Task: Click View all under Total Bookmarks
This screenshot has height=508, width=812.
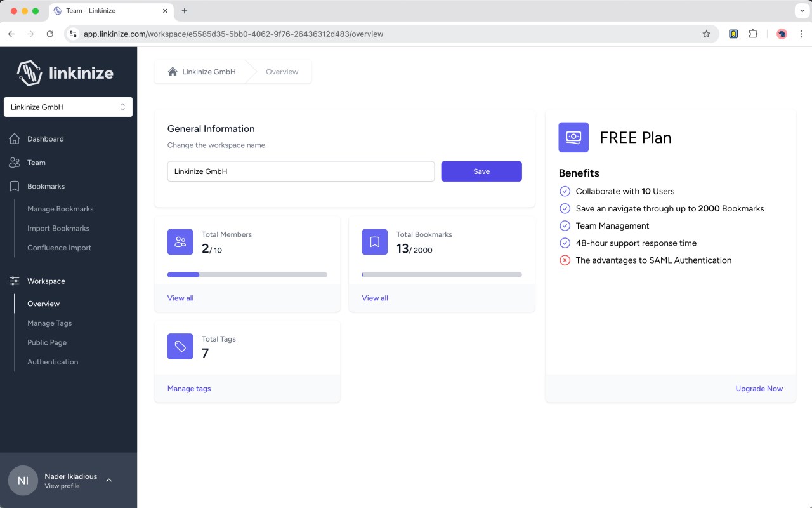Action: 375,298
